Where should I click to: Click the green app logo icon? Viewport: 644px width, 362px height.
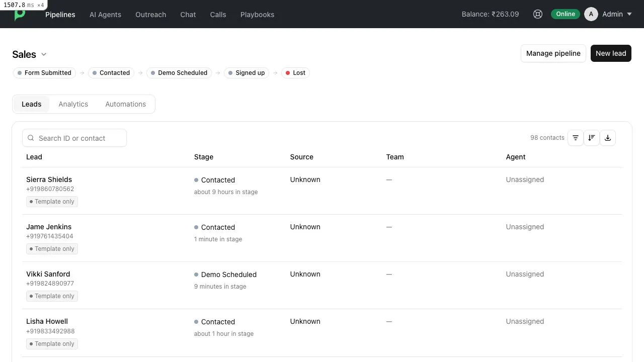point(20,15)
